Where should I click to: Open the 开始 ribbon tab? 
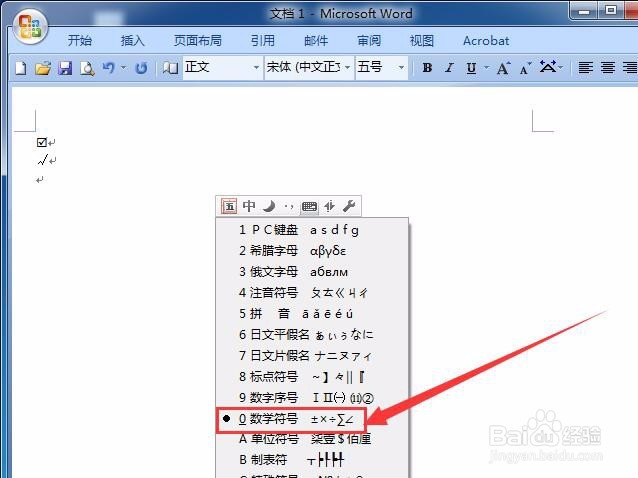(80, 41)
